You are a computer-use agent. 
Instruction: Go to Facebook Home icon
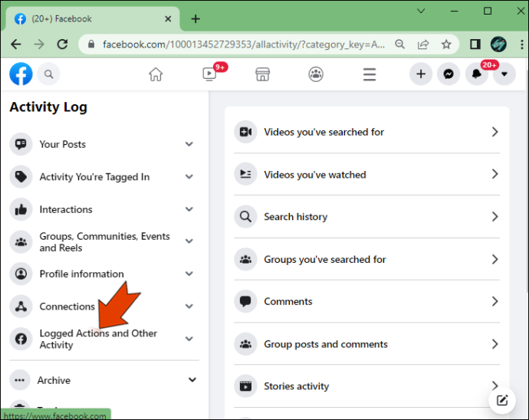(156, 74)
